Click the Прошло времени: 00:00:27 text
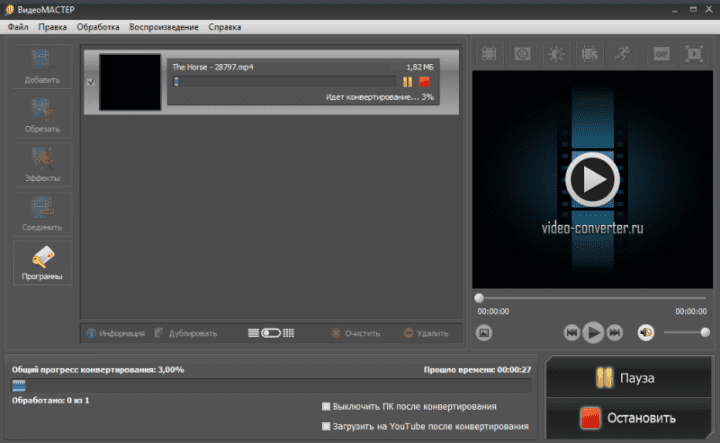Image resolution: width=720 pixels, height=443 pixels. click(477, 370)
